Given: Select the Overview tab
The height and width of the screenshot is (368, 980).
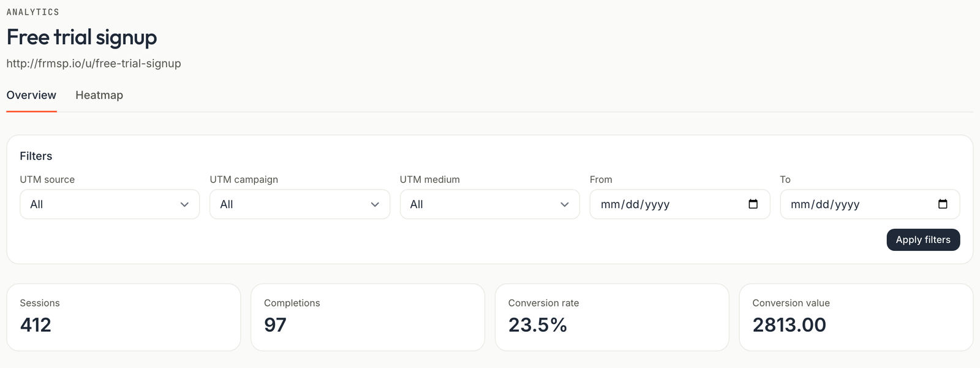Looking at the screenshot, I should click(31, 95).
